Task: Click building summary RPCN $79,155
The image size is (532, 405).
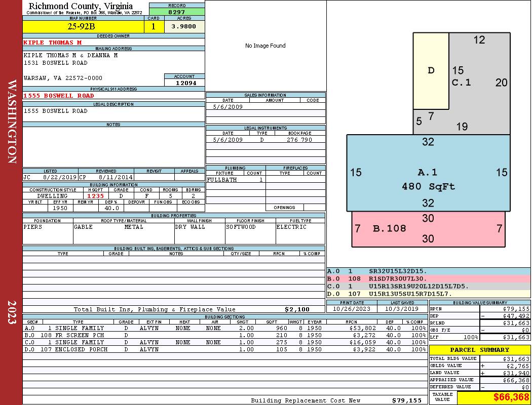Action: point(516,309)
